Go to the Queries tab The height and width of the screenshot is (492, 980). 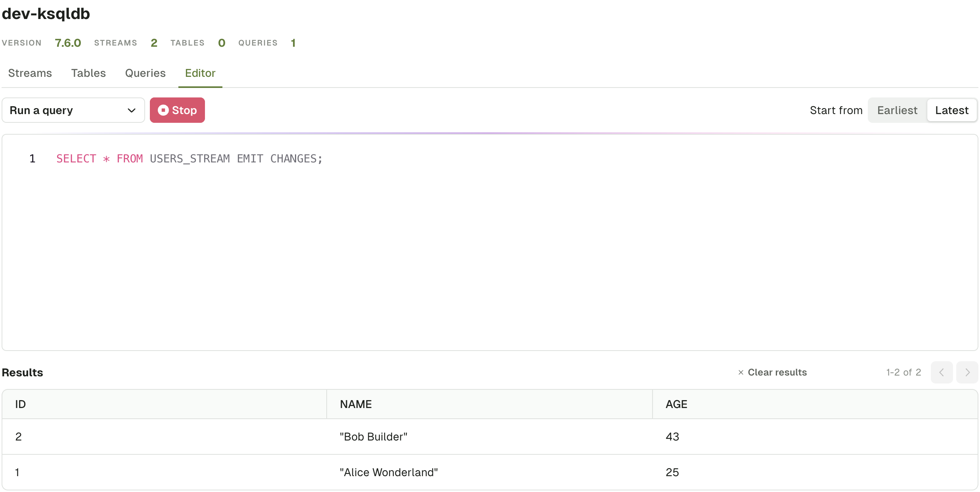pyautogui.click(x=145, y=73)
